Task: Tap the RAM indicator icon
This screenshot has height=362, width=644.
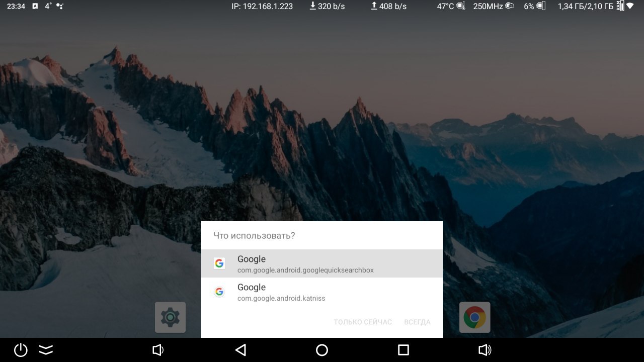Action: point(620,6)
